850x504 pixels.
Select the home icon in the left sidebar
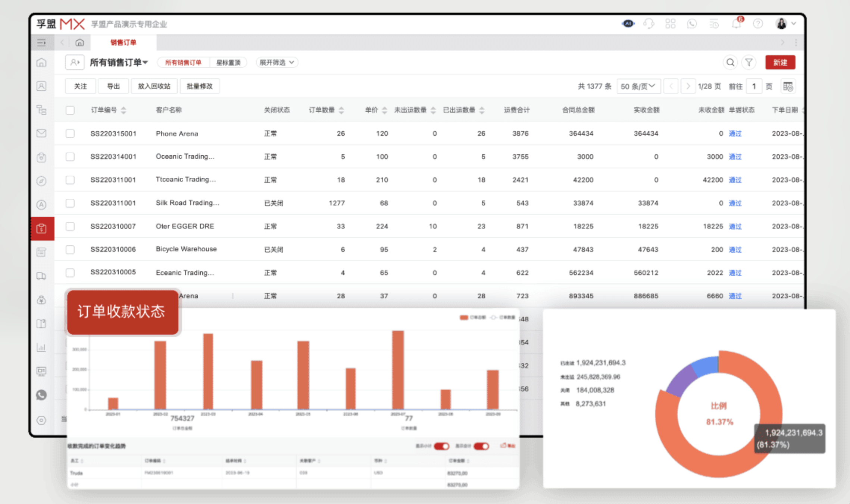pos(41,63)
